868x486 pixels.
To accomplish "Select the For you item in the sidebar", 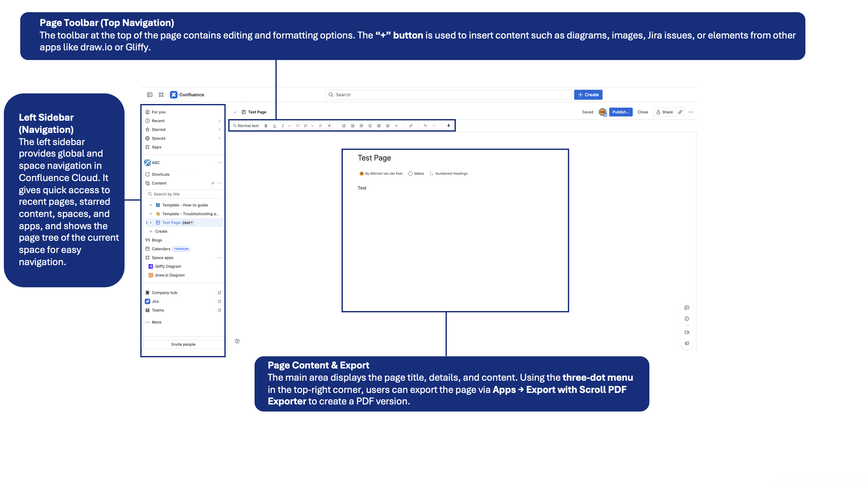I will pyautogui.click(x=158, y=112).
